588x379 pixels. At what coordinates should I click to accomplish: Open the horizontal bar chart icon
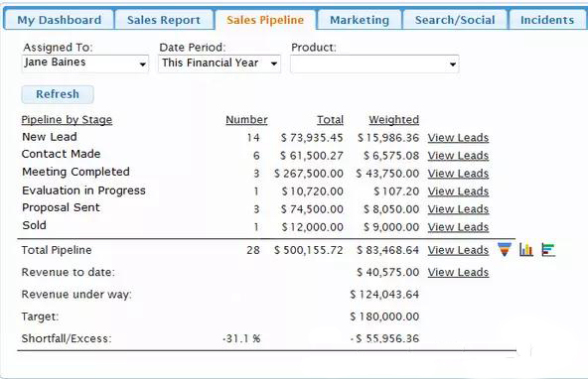tap(548, 249)
